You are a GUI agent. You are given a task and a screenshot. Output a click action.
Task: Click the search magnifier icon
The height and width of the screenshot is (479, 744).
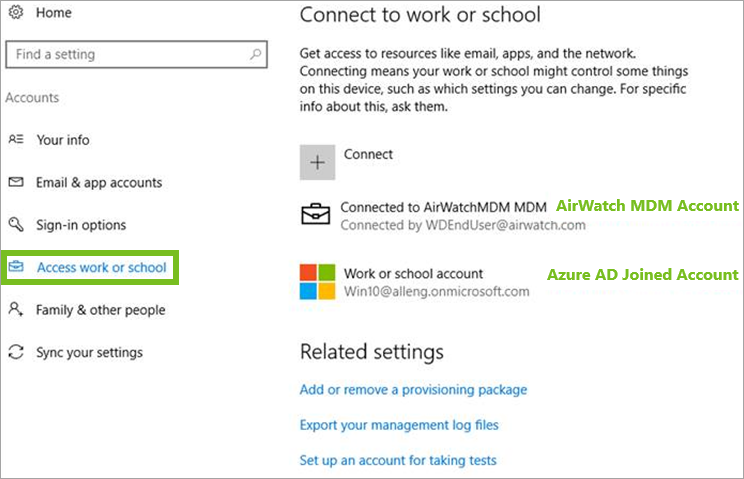[256, 55]
